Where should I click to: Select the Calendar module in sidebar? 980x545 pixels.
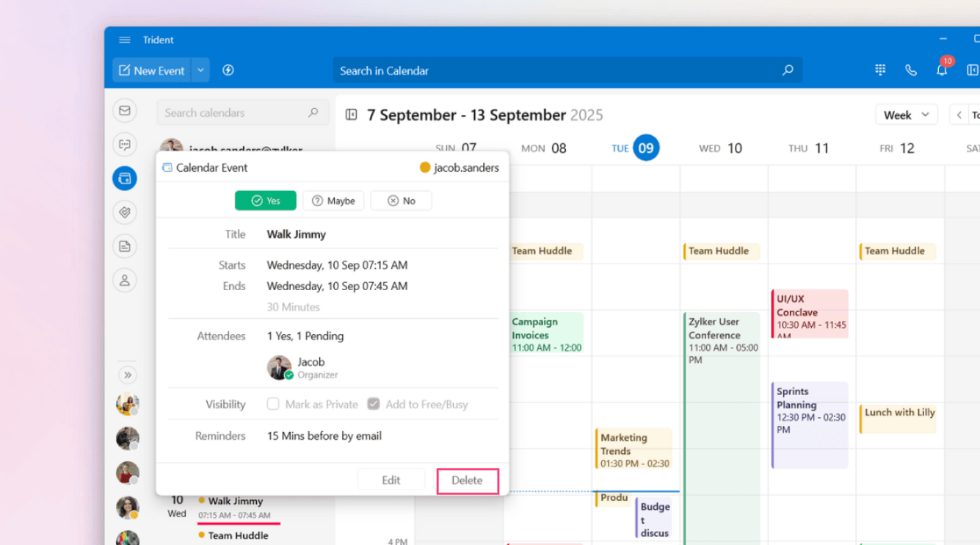(125, 178)
